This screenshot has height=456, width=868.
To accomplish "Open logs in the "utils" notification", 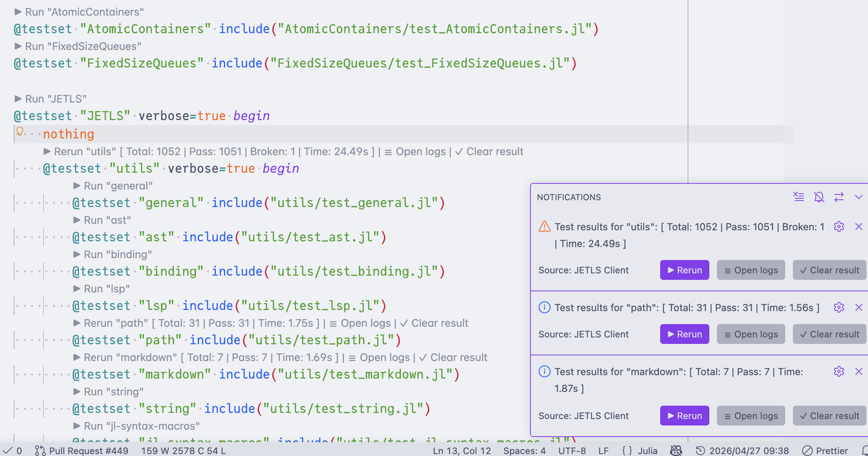I will pyautogui.click(x=751, y=270).
